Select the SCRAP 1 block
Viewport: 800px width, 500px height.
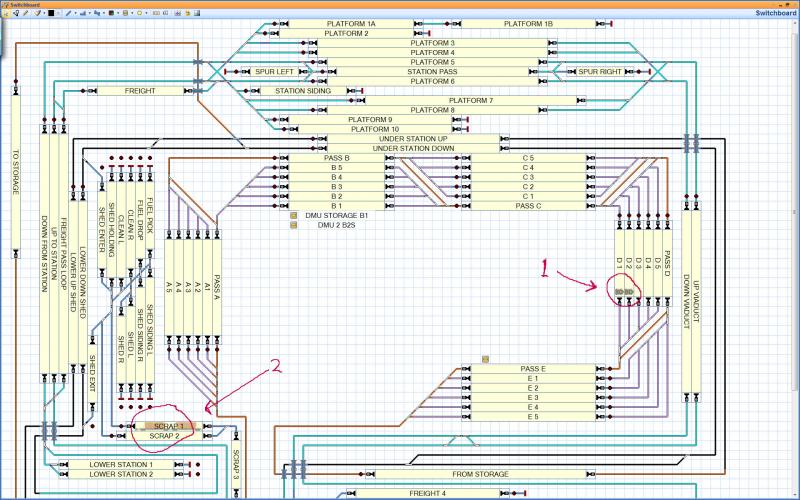click(x=168, y=426)
